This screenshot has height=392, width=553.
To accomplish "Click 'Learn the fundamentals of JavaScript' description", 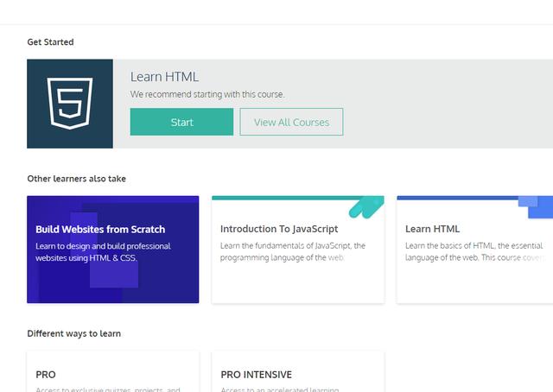I will 293,251.
